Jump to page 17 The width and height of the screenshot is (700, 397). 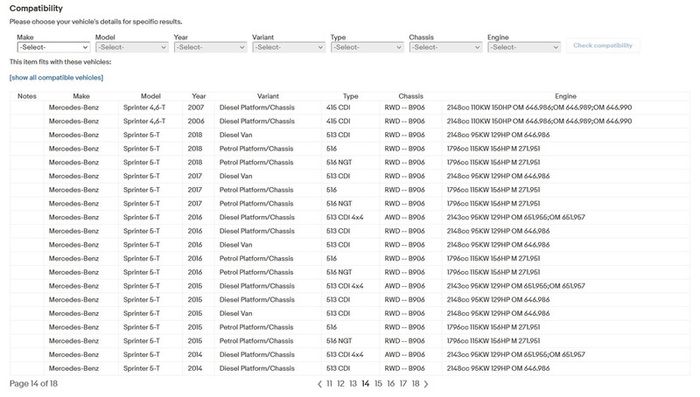[403, 384]
